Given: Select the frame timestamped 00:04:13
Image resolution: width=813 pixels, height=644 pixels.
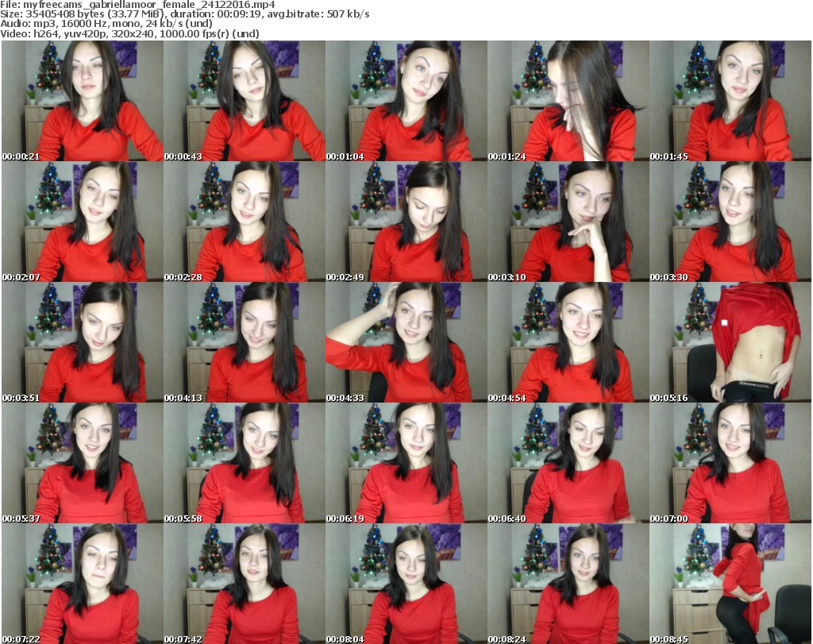Looking at the screenshot, I should pos(245,343).
